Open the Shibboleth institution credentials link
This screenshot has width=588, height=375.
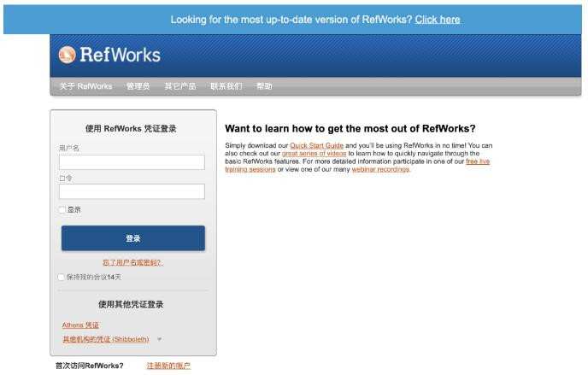tap(106, 339)
